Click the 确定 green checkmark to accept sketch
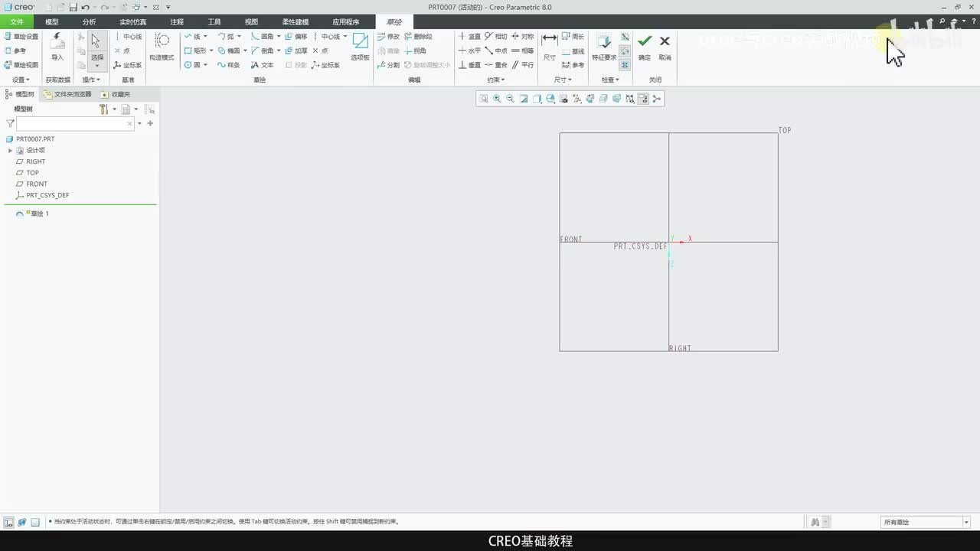The width and height of the screenshot is (980, 551). tap(645, 47)
